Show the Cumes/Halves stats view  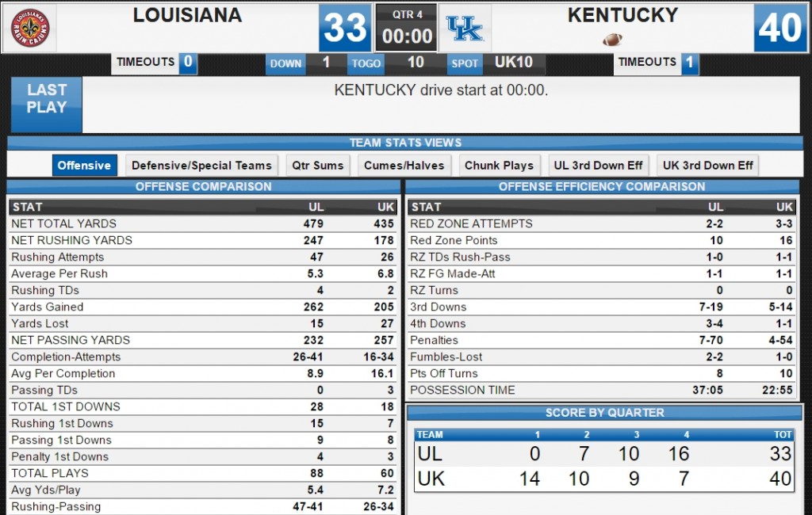404,166
